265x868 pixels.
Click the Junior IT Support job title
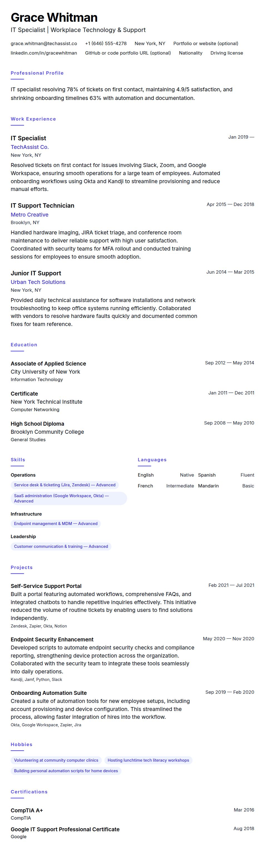tap(36, 273)
